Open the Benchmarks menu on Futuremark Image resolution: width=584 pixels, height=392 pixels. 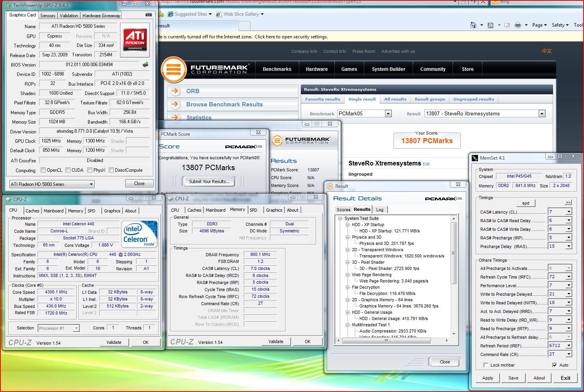(x=277, y=69)
